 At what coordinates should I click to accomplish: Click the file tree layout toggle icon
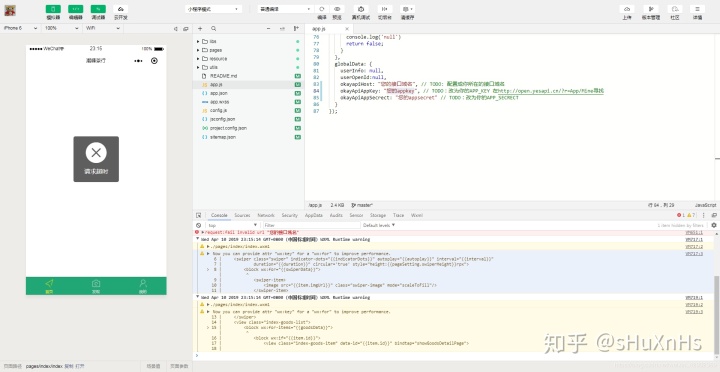(282, 28)
